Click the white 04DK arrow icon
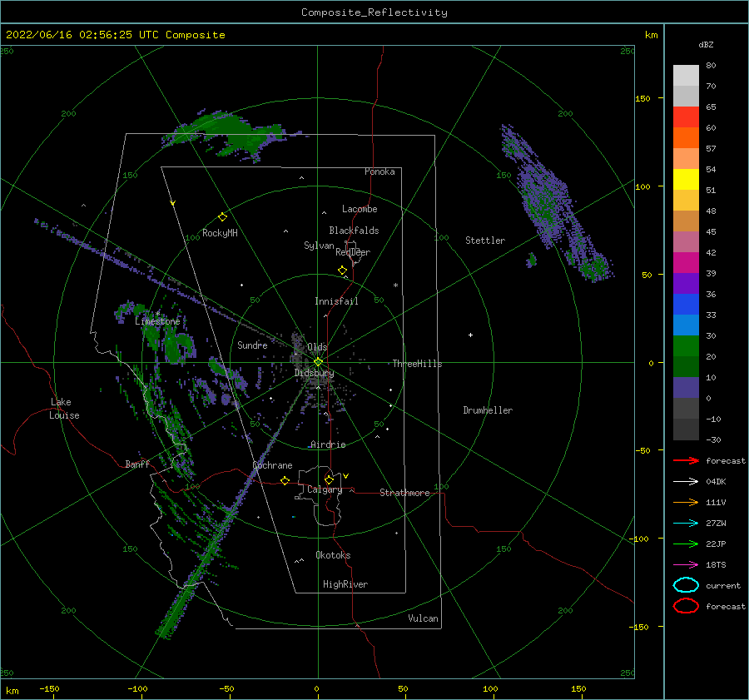 [686, 482]
